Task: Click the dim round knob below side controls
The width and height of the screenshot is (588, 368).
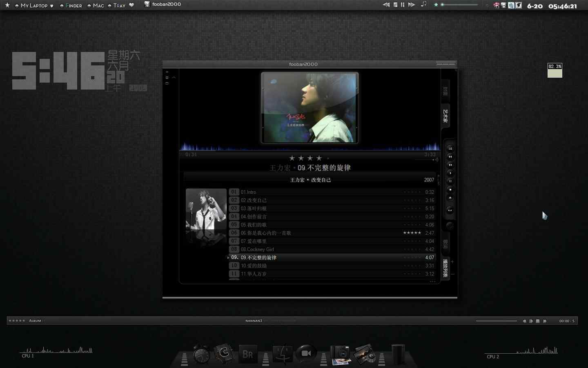Action: [450, 225]
